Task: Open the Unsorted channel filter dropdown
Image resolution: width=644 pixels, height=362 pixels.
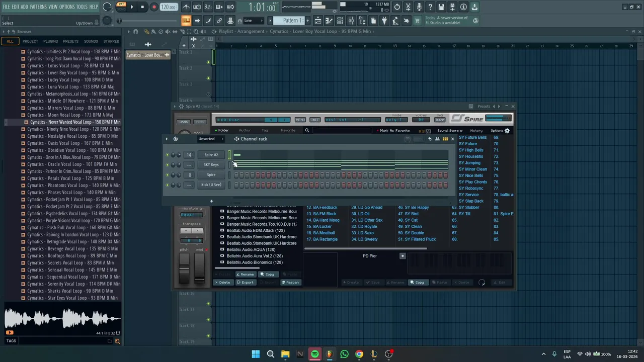Action: tap(210, 139)
